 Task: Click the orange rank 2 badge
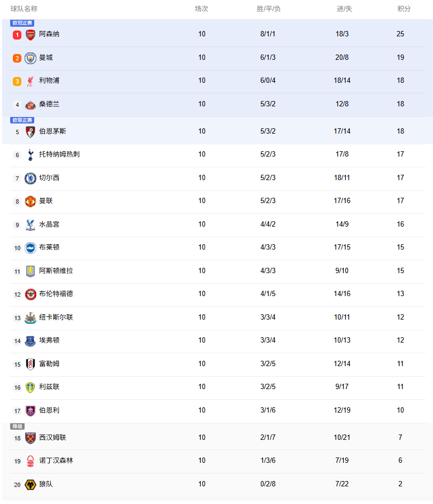click(x=17, y=58)
